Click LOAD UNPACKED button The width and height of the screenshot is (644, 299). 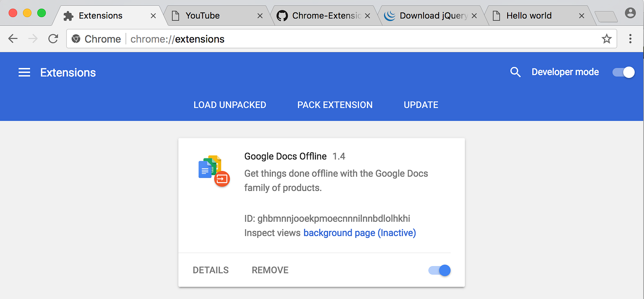coord(230,105)
